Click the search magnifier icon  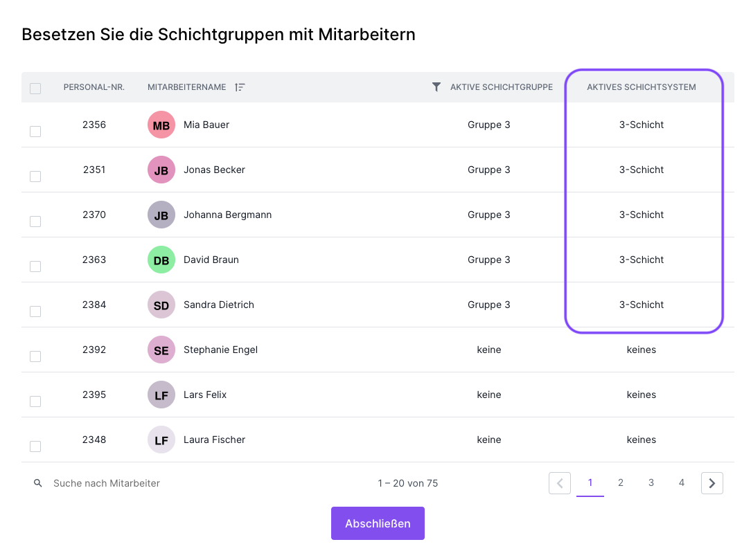(38, 483)
